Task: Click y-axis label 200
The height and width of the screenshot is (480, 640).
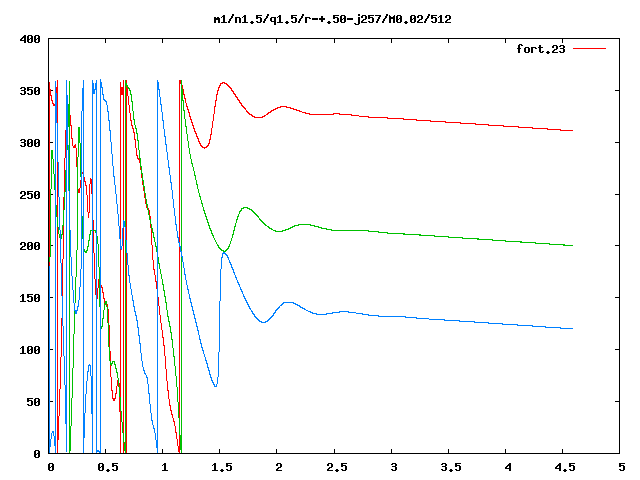Action: click(x=30, y=246)
